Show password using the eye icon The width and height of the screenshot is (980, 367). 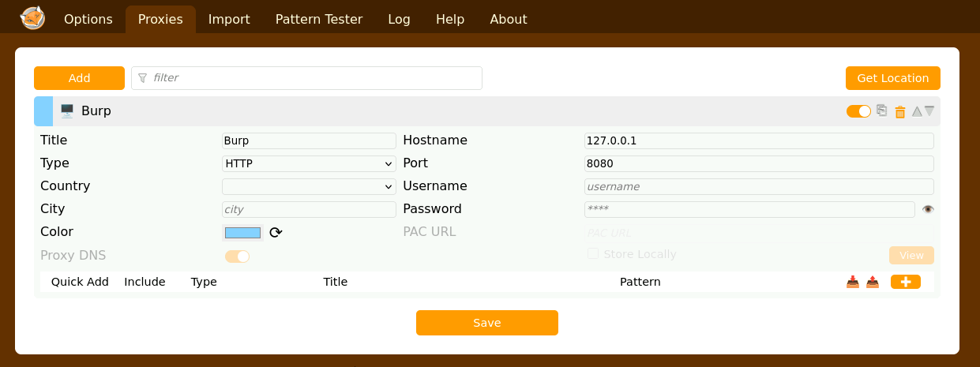[928, 209]
